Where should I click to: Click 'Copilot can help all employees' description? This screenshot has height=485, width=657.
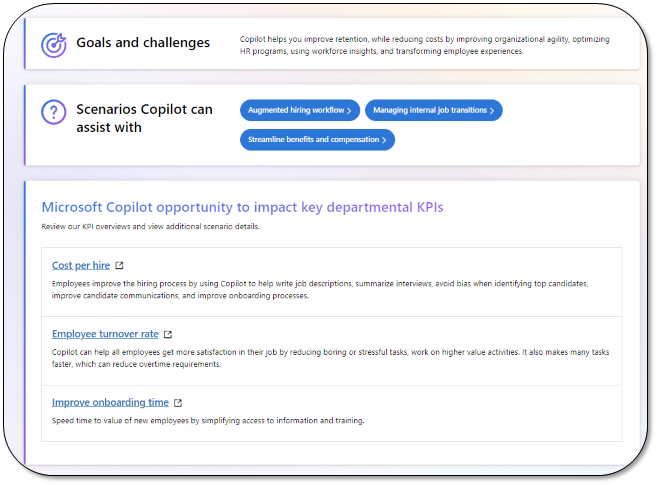point(331,358)
